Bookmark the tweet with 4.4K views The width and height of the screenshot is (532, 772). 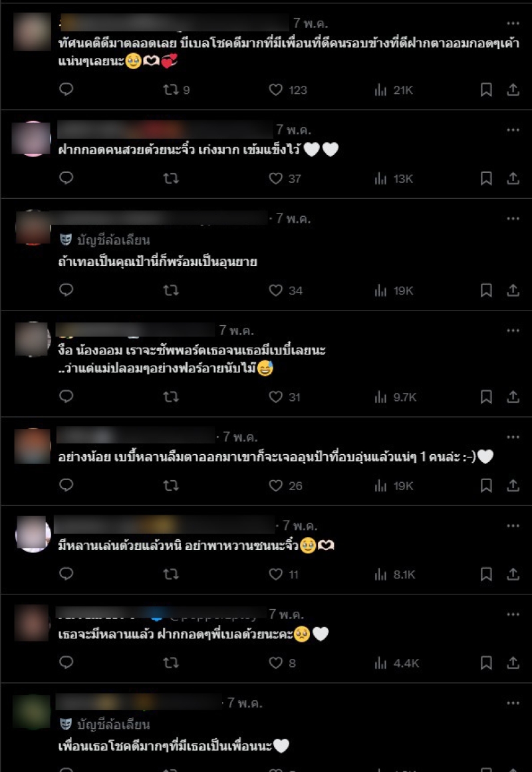[486, 663]
